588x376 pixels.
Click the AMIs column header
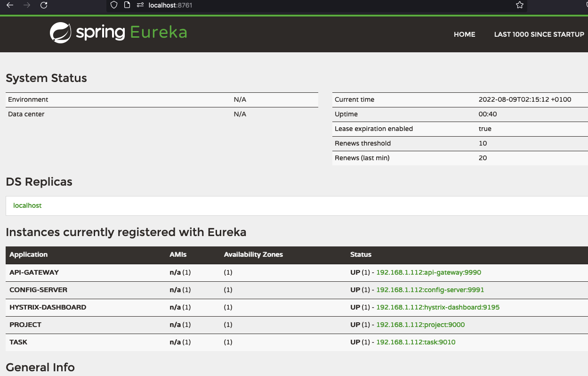(x=178, y=254)
